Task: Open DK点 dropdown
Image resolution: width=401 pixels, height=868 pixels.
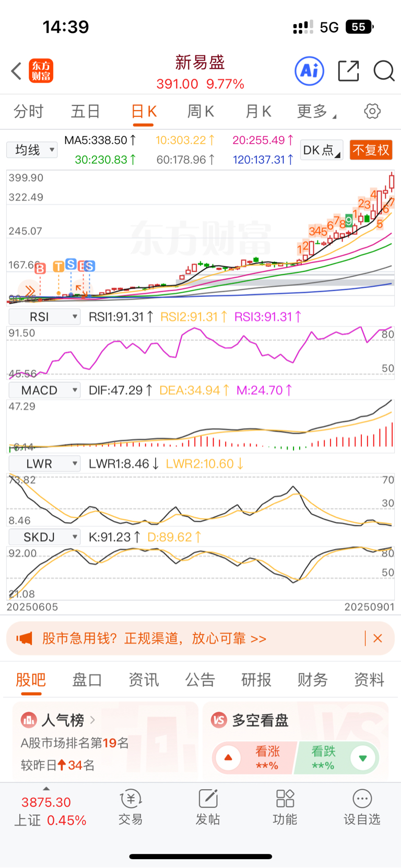Action: pyautogui.click(x=322, y=150)
